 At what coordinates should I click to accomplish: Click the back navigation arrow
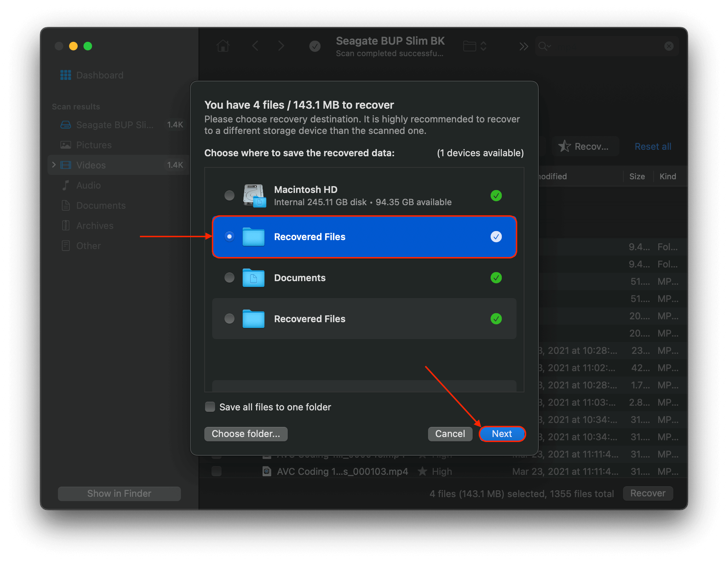pos(255,46)
